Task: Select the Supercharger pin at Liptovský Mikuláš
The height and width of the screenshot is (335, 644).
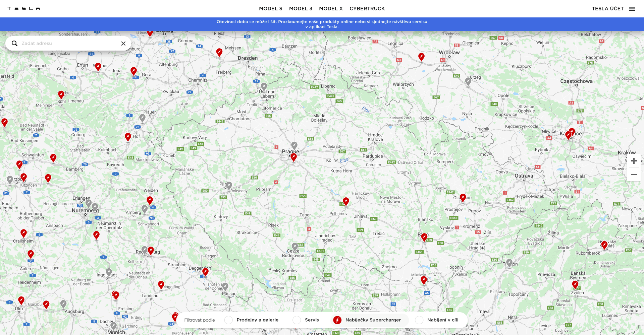Action: coord(604,245)
